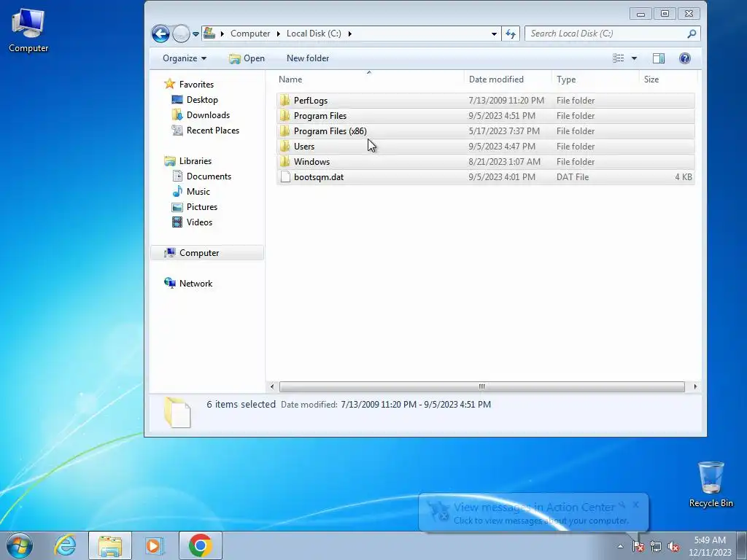Change your view icon
747x560 pixels.
point(619,58)
